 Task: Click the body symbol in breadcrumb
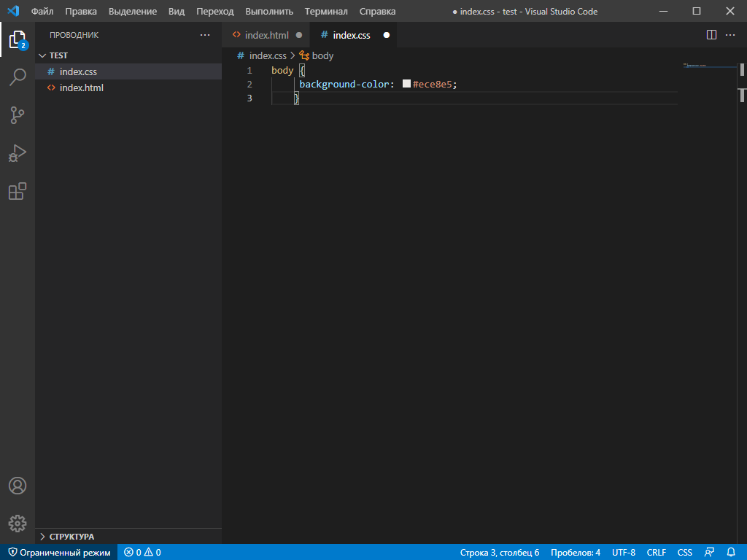click(x=317, y=55)
